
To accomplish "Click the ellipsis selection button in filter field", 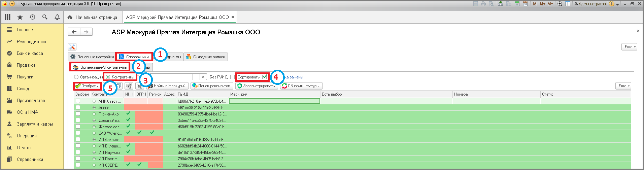I will click(x=197, y=77).
